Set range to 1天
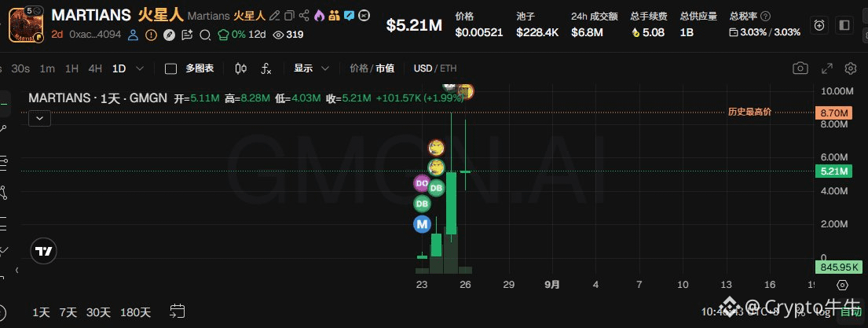 tap(41, 312)
